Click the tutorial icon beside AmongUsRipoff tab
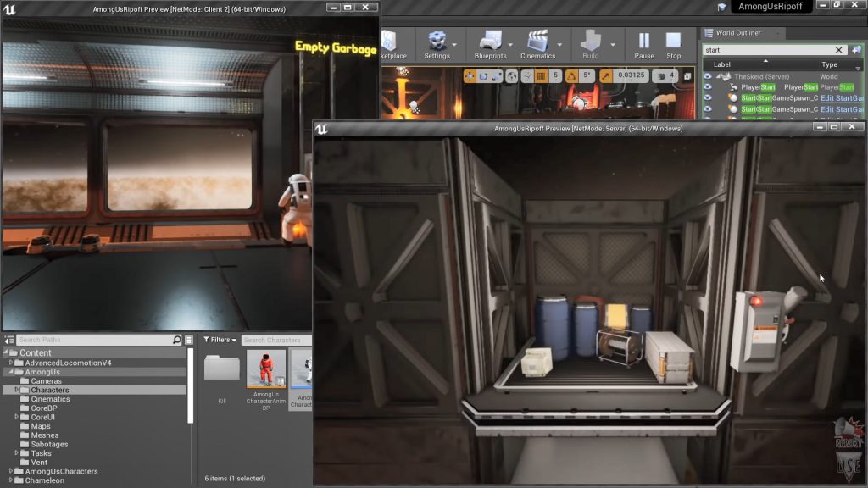The height and width of the screenshot is (488, 868). click(x=721, y=7)
